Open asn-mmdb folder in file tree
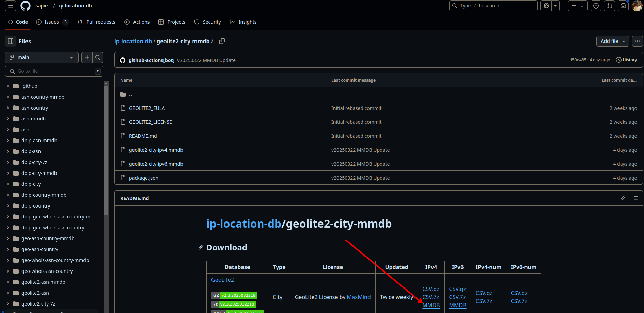This screenshot has height=313, width=644. pos(33,119)
